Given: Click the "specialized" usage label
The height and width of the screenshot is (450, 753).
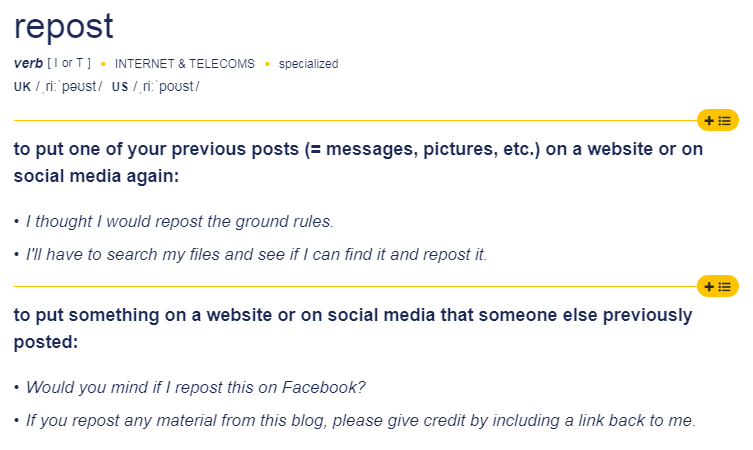Looking at the screenshot, I should [308, 64].
